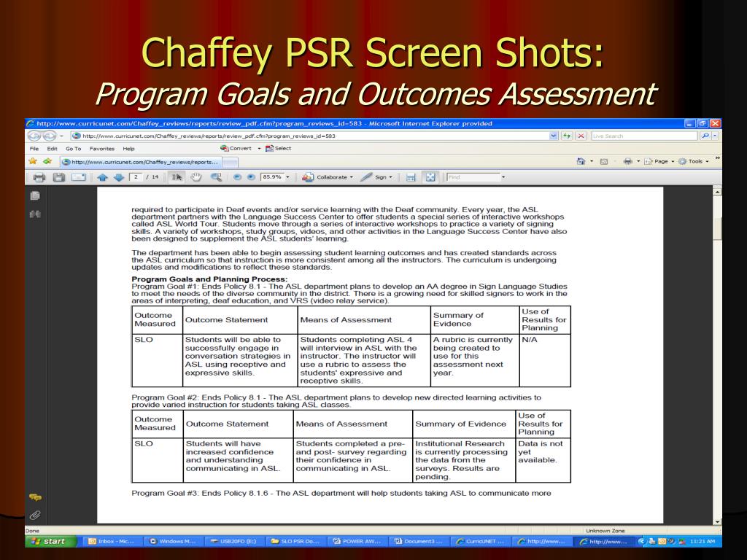Expand the Convert toolbar dropdown
Screen dimensions: 747x560
point(259,149)
